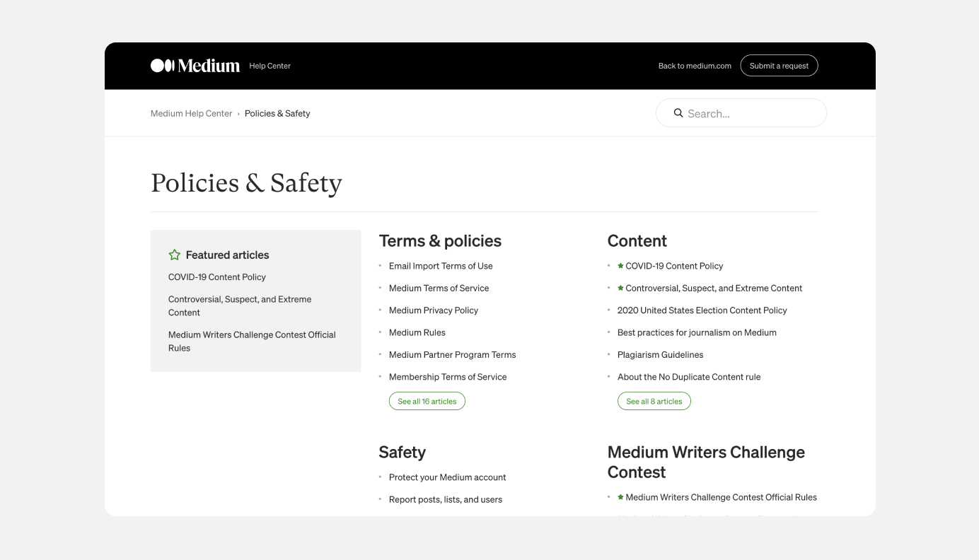Viewport: 979px width, 560px height.
Task: Open the Terms & policies section heading
Action: [x=440, y=241]
